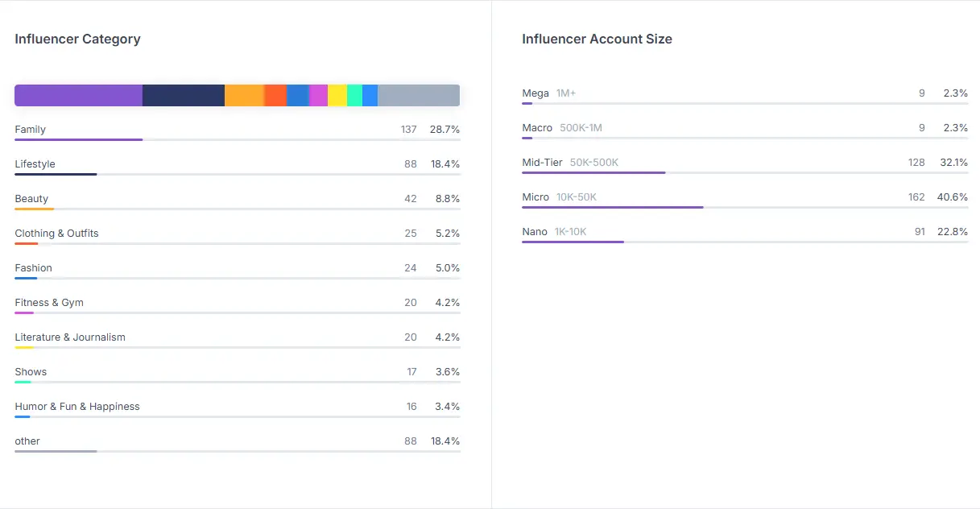980x509 pixels.
Task: Select the Micro 10K-50K label
Action: coord(560,197)
